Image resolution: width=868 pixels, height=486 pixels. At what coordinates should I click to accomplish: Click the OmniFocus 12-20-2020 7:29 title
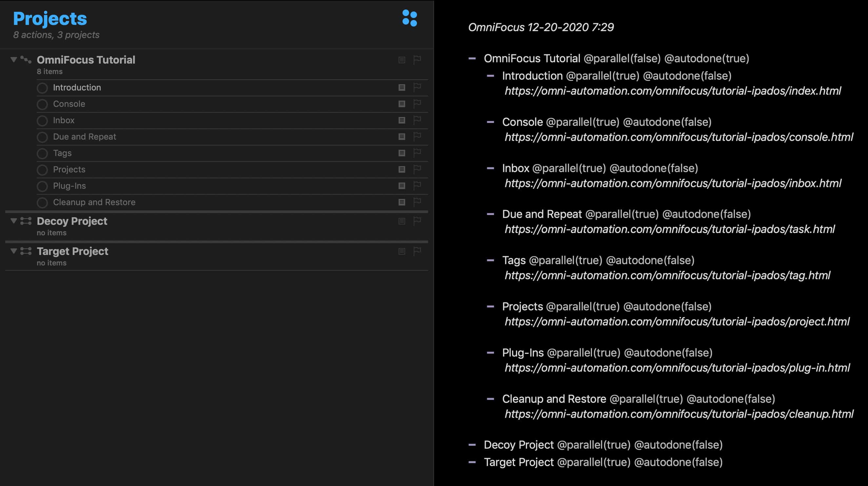(x=541, y=27)
